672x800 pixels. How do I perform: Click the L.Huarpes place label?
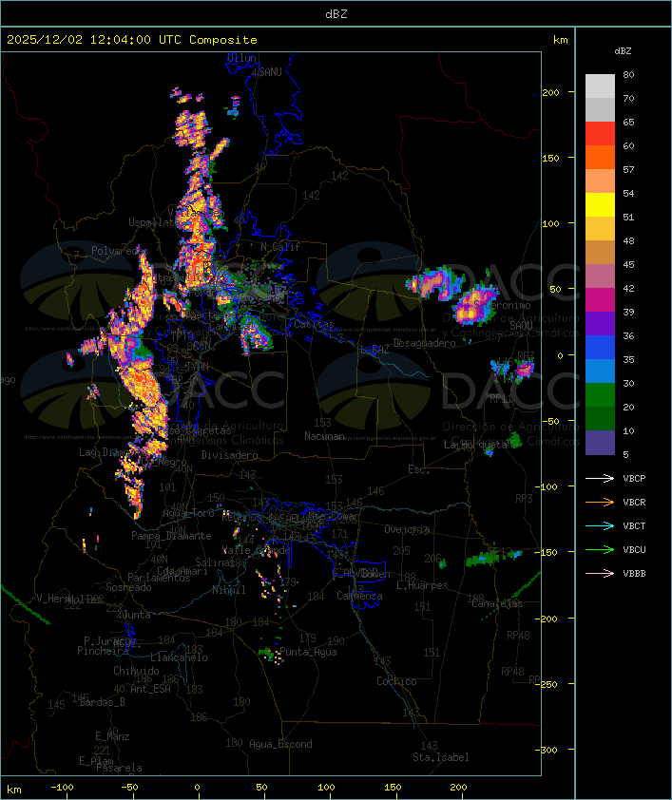422,585
